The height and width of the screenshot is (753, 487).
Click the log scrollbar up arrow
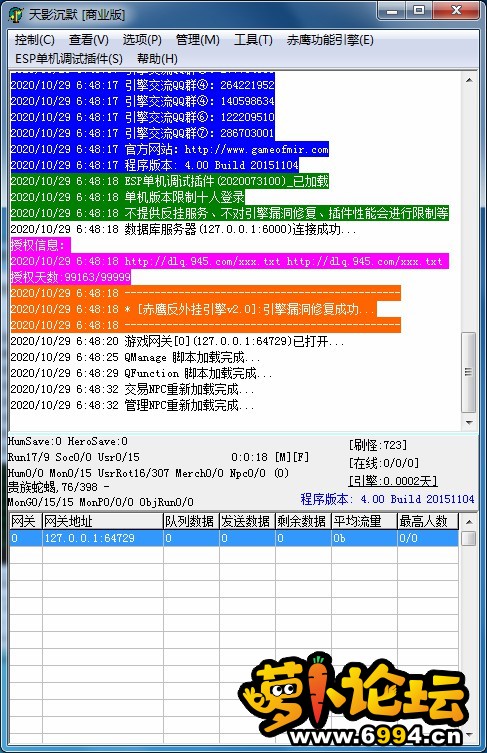(x=469, y=80)
